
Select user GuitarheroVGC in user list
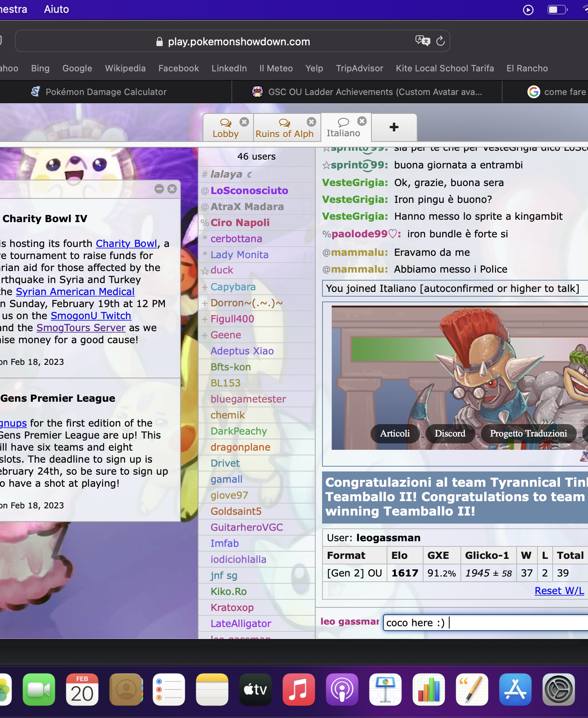257,527
